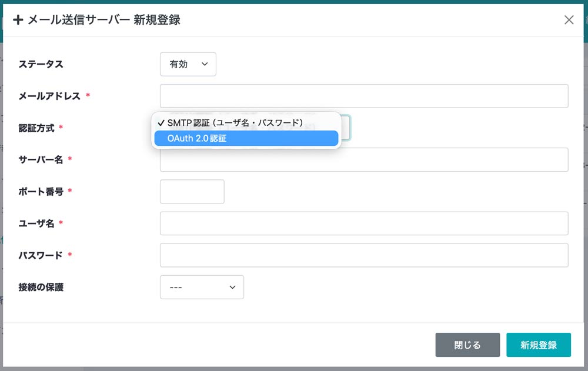The height and width of the screenshot is (371, 588).
Task: Focus the パスワード field
Action: (x=363, y=255)
